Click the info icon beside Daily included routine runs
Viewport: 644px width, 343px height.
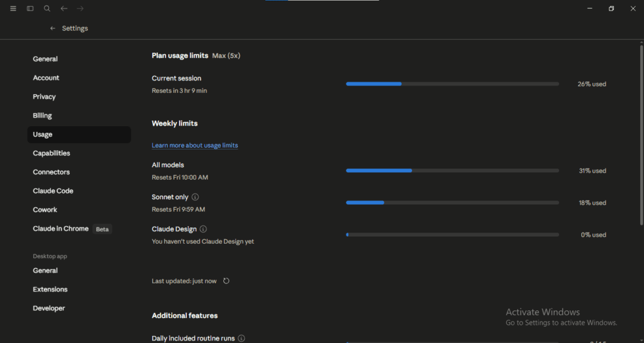tap(241, 339)
